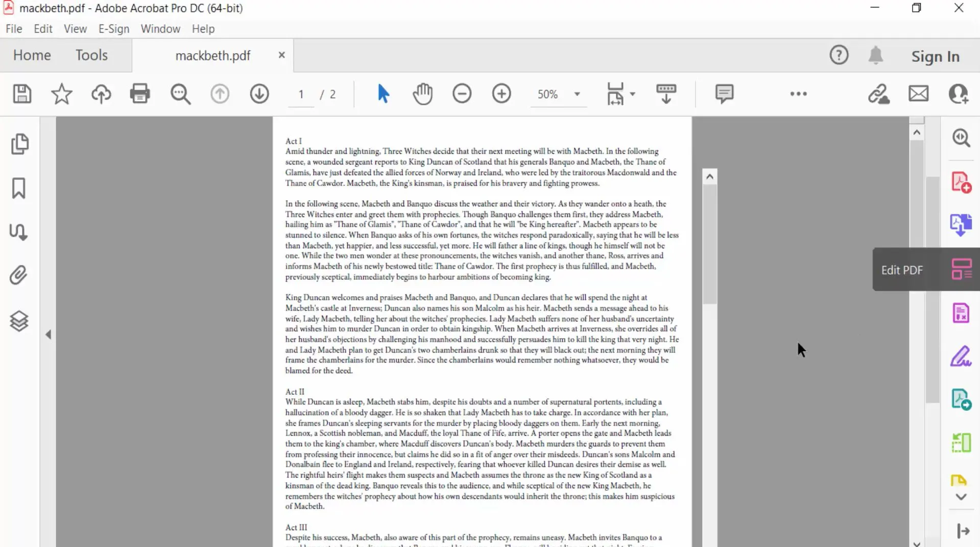
Task: Print the mackbeth.pdf document
Action: 140,94
